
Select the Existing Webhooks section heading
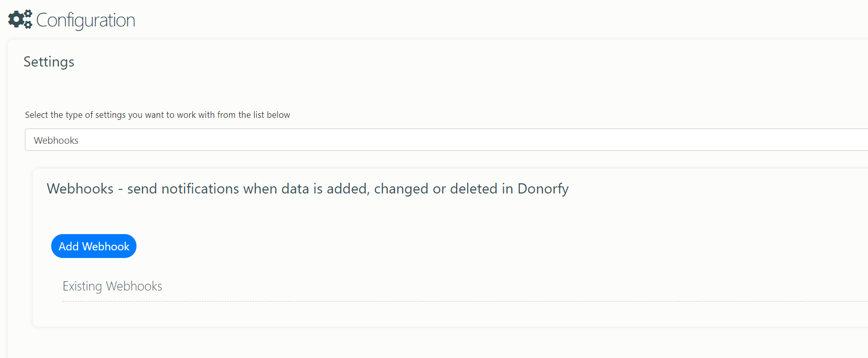tap(112, 286)
